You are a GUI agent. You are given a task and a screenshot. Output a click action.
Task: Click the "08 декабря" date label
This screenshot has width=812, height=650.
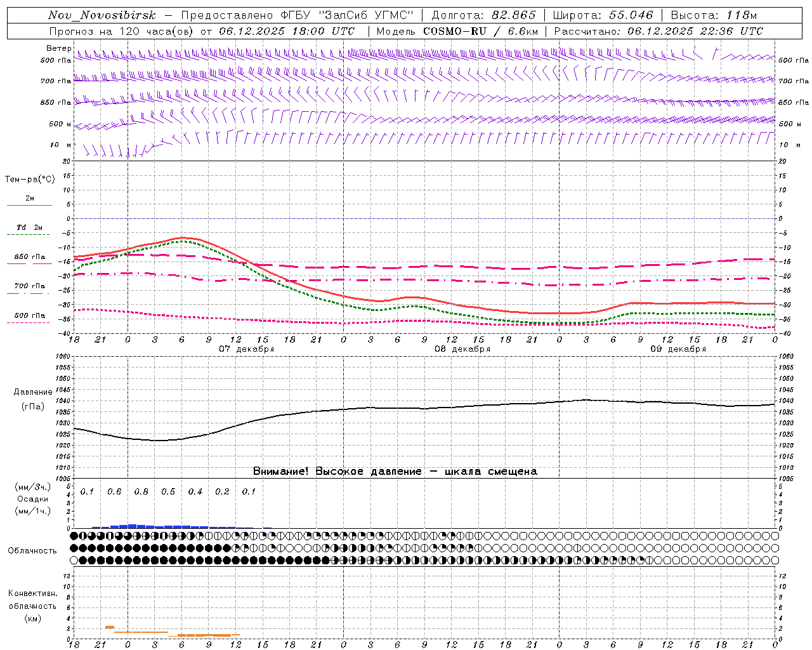pyautogui.click(x=462, y=349)
